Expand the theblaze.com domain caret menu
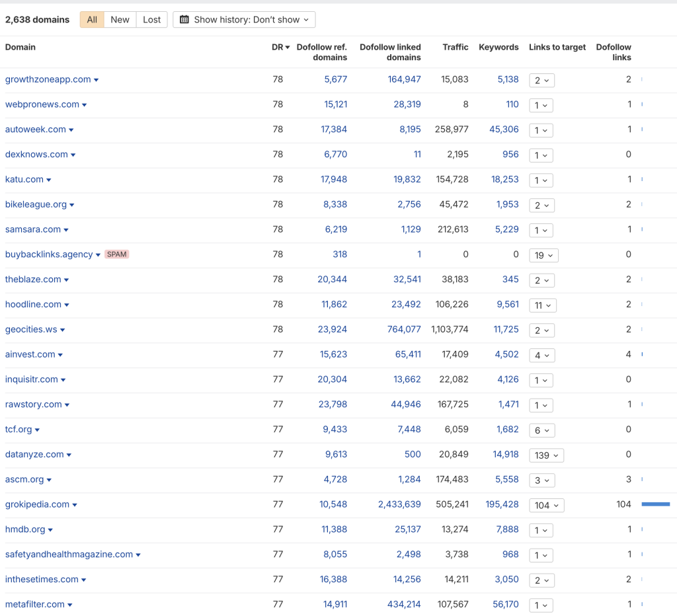Viewport: 677px width, 616px height. 67,280
